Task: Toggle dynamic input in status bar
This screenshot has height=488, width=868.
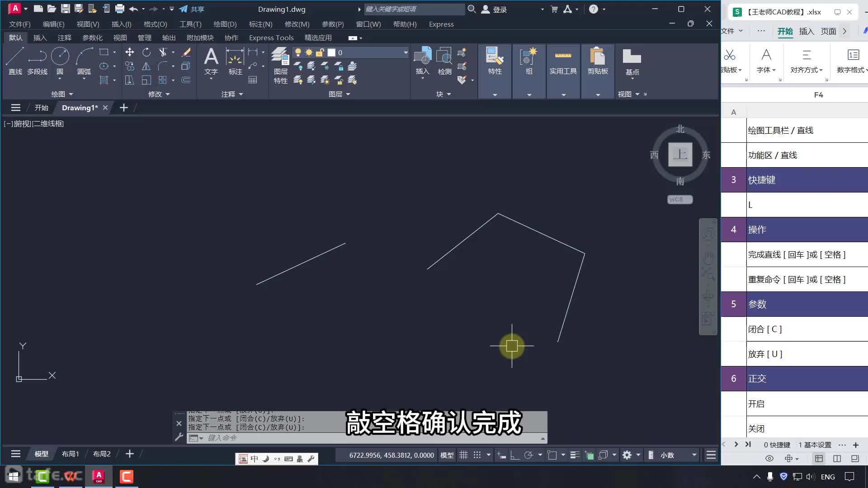Action: point(501,455)
